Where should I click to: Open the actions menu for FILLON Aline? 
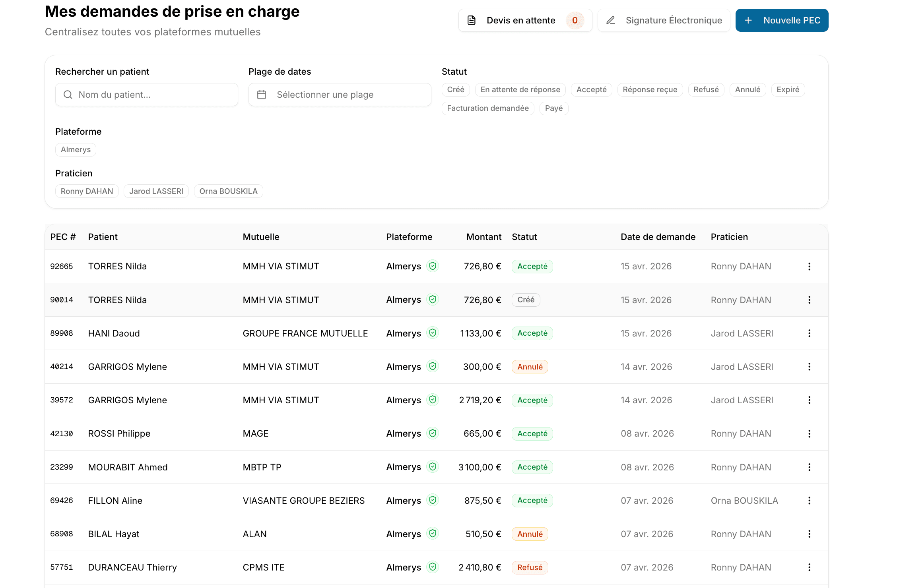(x=809, y=501)
